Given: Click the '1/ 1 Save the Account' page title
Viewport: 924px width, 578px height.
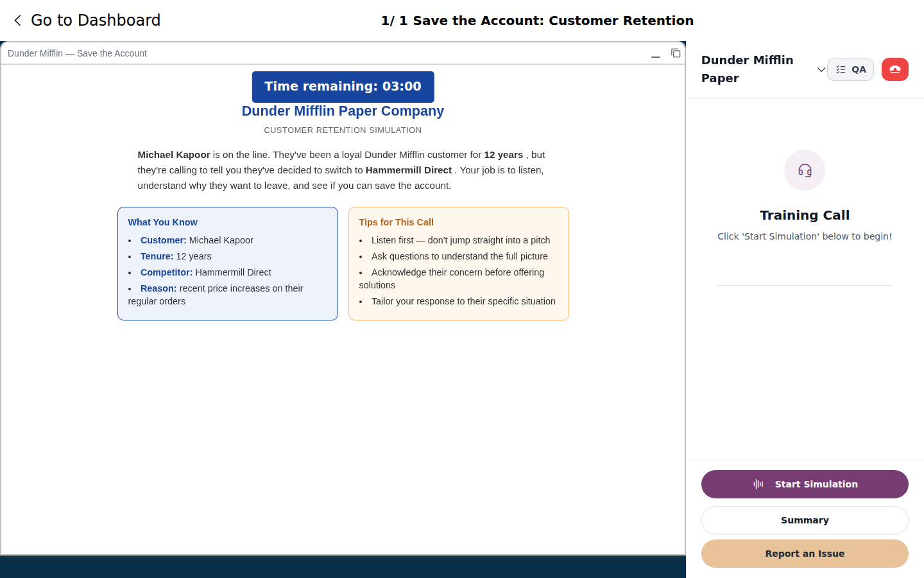Looking at the screenshot, I should point(537,21).
